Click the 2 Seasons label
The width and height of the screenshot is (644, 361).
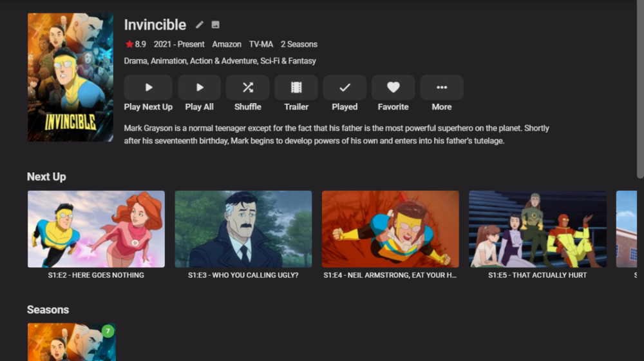(x=299, y=44)
